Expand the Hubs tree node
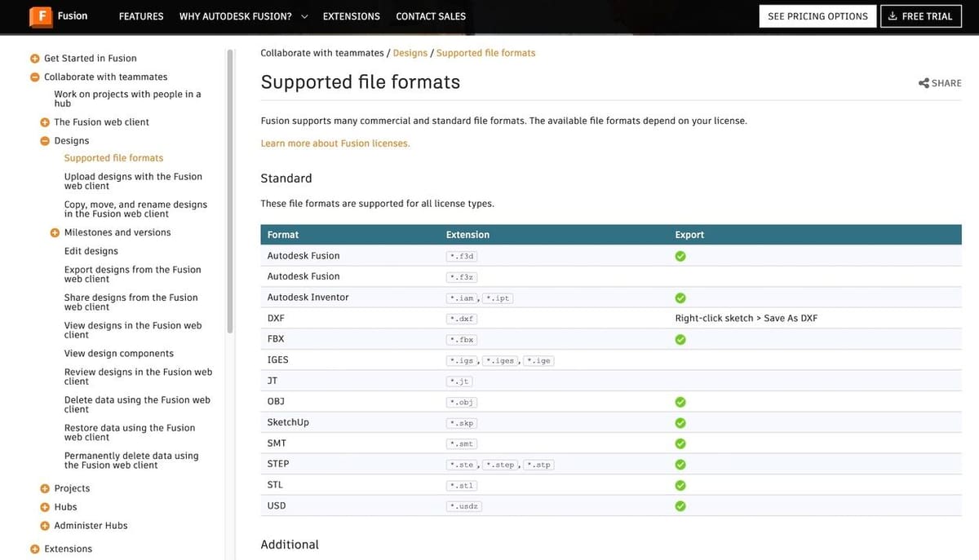The image size is (979, 560). pos(45,507)
